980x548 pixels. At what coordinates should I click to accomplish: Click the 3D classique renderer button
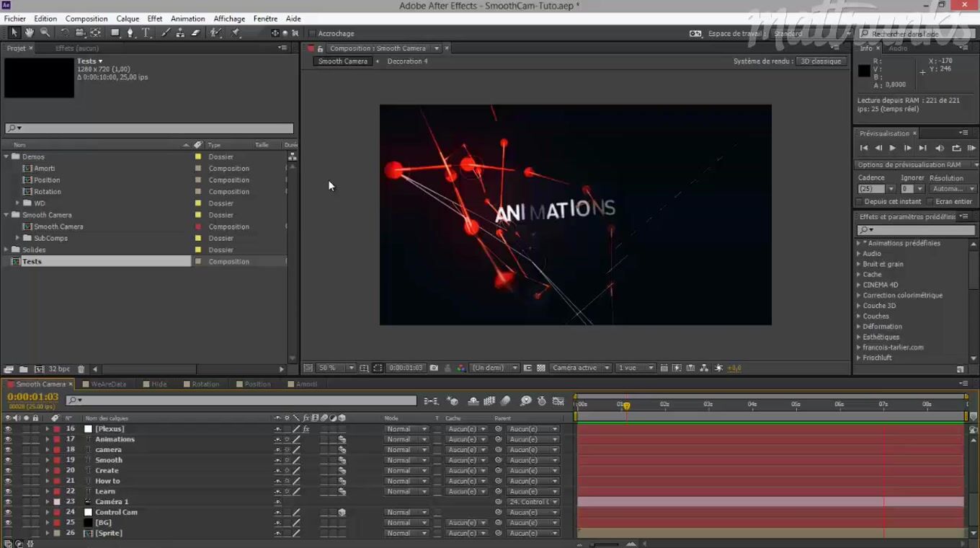[821, 61]
